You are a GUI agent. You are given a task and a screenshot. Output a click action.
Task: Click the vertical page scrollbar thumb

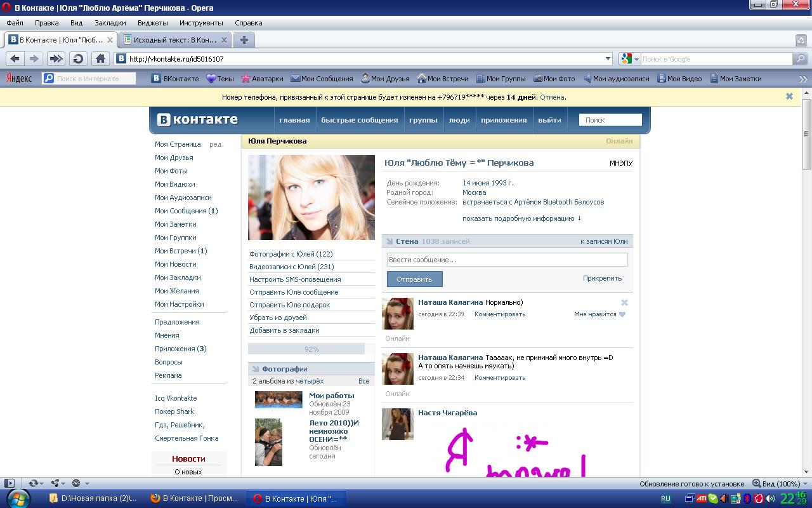pyautogui.click(x=806, y=134)
